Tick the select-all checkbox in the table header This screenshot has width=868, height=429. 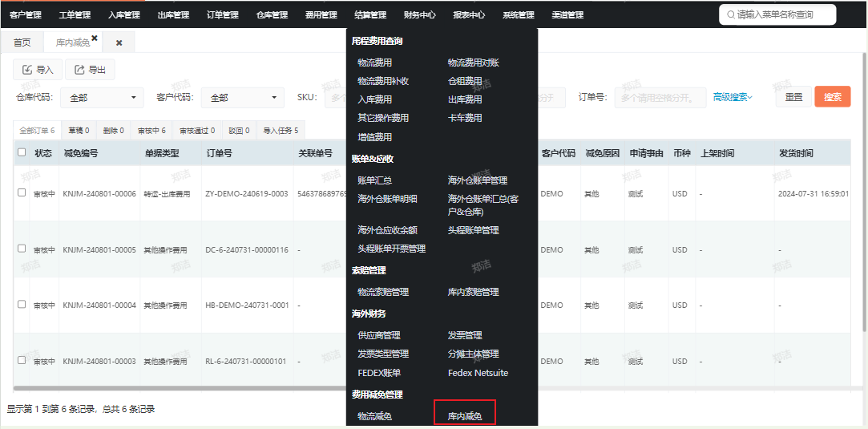22,152
